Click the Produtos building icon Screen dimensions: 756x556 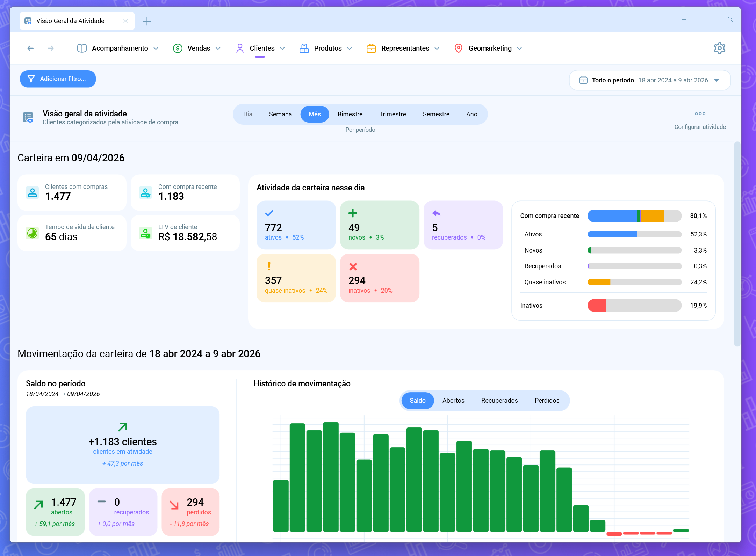point(303,48)
